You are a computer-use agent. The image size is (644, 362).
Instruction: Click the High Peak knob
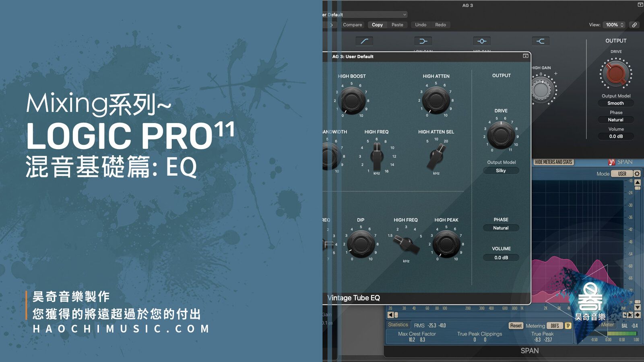tap(446, 244)
